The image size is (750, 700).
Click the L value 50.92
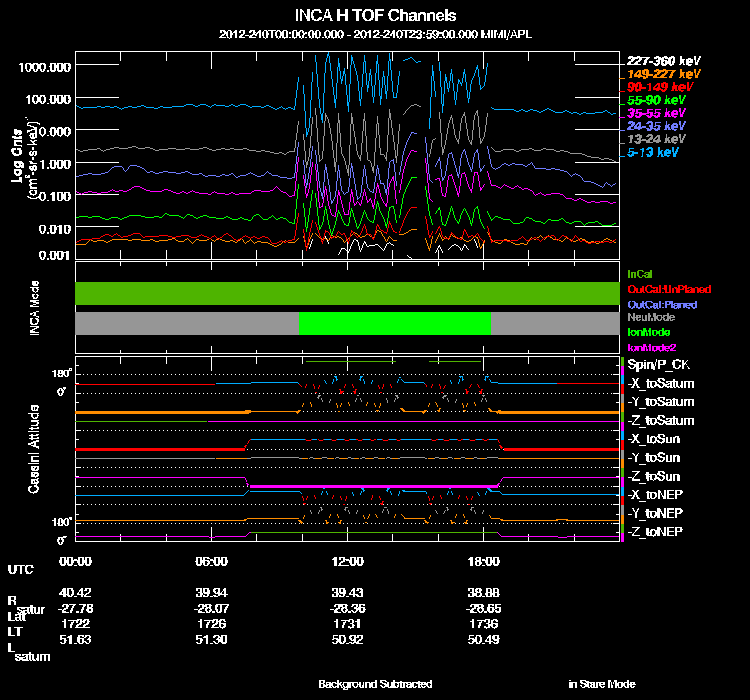347,640
